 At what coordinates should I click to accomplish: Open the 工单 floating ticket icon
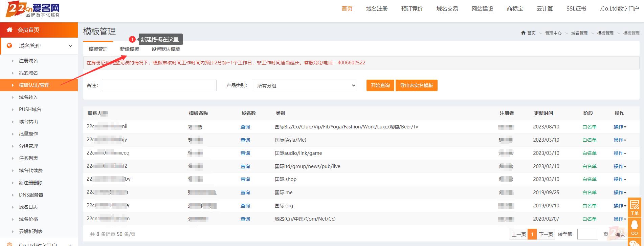tap(635, 207)
